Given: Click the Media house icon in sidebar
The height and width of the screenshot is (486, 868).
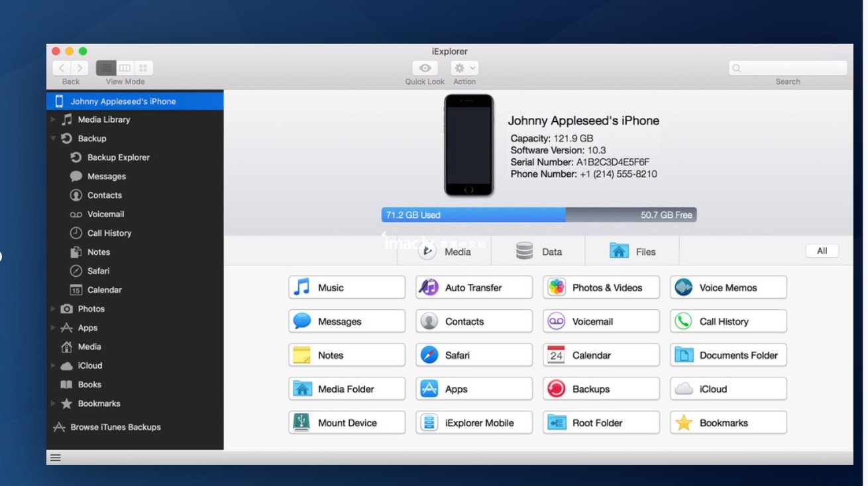Looking at the screenshot, I should coord(67,347).
